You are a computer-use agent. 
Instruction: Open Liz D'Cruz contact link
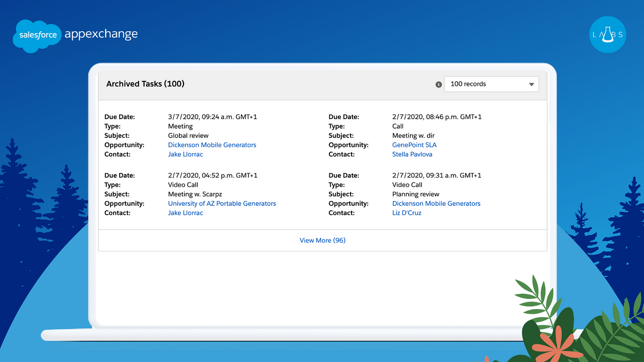407,213
